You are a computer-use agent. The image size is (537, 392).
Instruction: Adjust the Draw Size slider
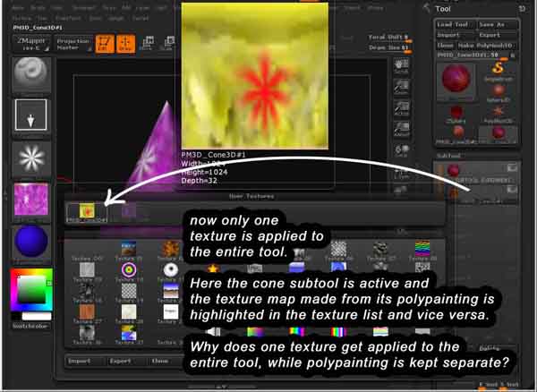click(389, 48)
